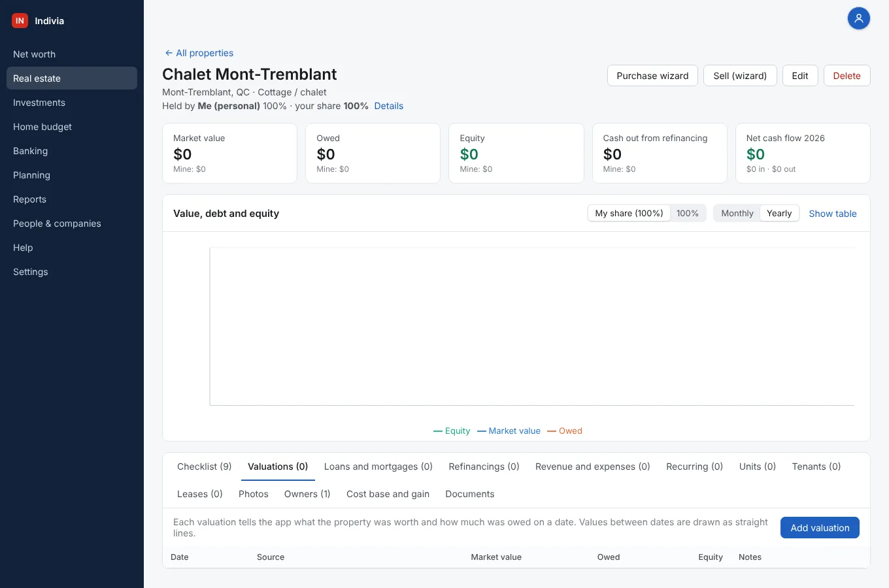Select the Net cash flow 2026 card

coord(803,154)
